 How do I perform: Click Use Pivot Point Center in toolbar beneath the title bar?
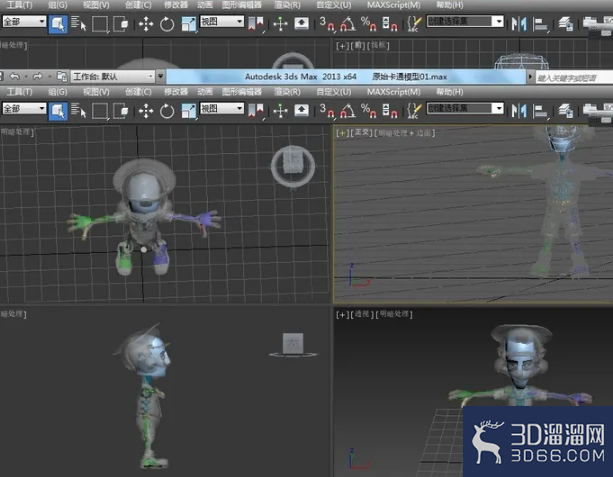pyautogui.click(x=256, y=111)
